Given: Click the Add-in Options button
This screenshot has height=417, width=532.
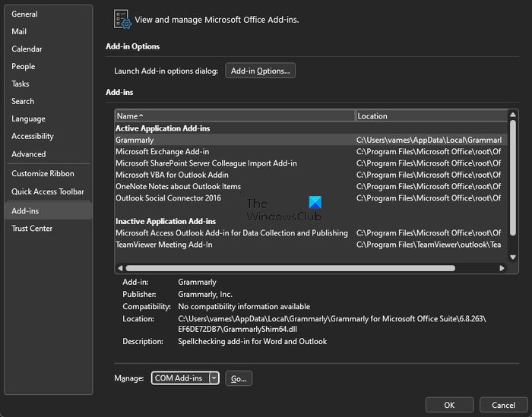Looking at the screenshot, I should pyautogui.click(x=260, y=71).
